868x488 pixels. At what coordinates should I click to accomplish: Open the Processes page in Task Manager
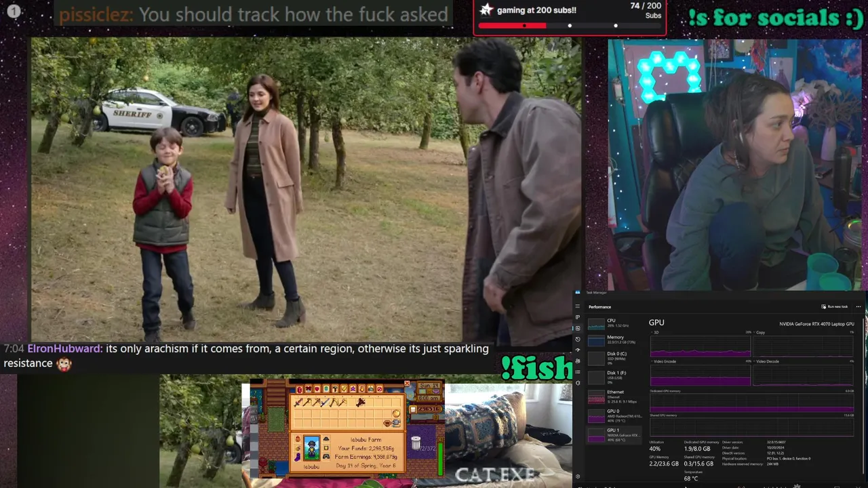(578, 317)
